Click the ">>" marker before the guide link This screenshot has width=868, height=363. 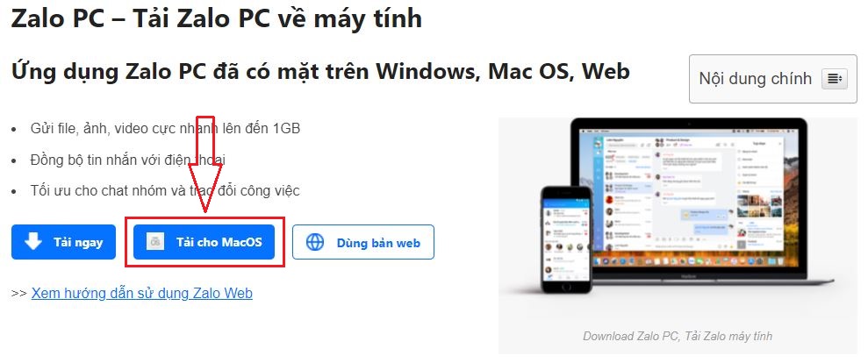coord(18,293)
